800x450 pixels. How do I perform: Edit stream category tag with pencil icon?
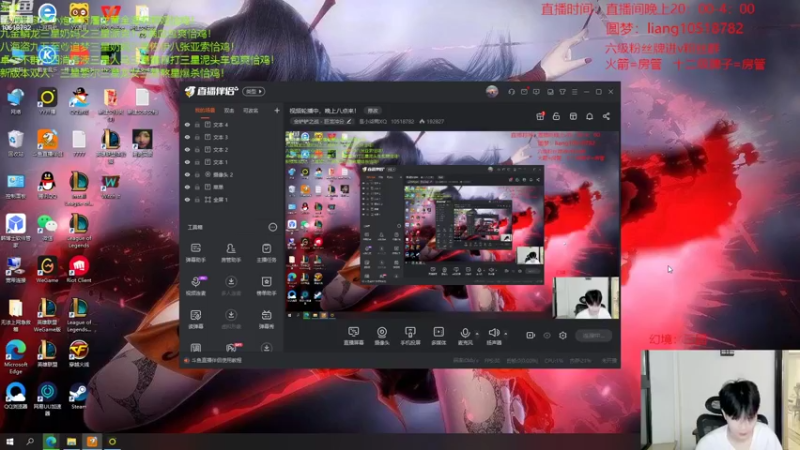click(x=349, y=121)
